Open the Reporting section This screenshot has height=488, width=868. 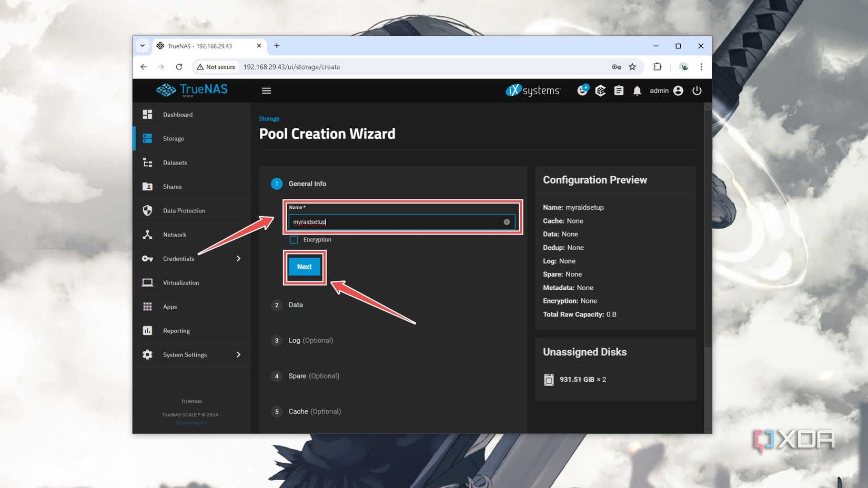[176, 330]
